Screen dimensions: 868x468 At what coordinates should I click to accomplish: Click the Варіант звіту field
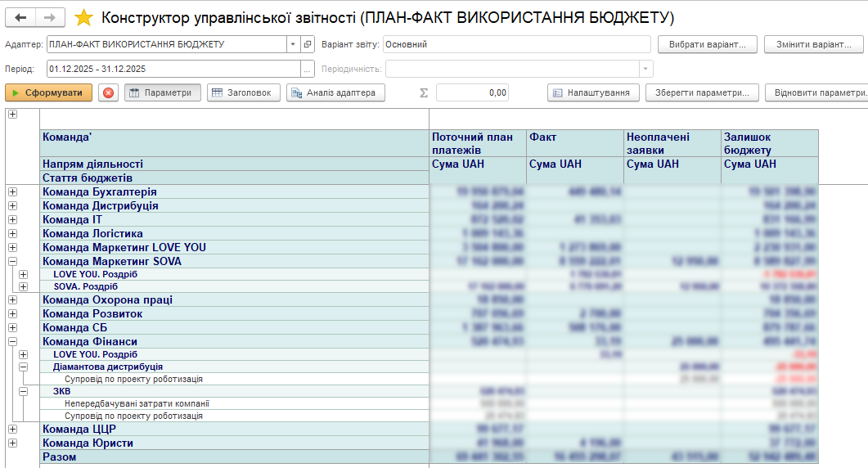(x=516, y=44)
